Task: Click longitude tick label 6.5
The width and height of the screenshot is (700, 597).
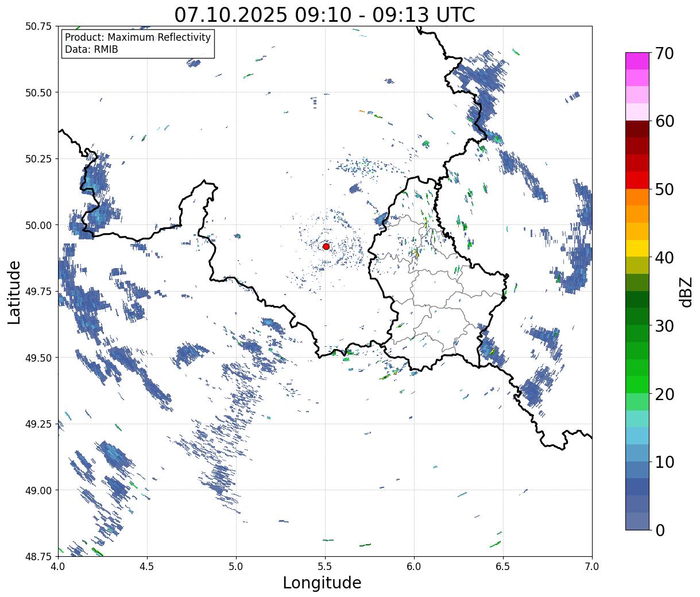Action: click(x=503, y=566)
